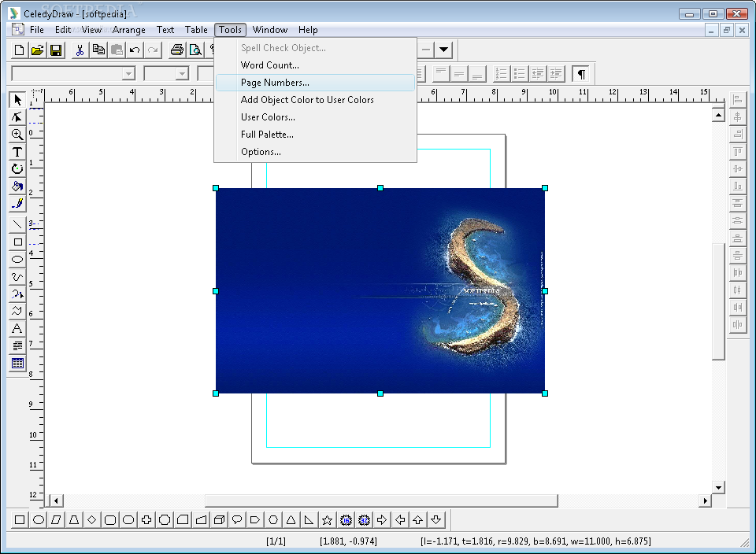
Task: Open the Table menu
Action: click(x=196, y=30)
